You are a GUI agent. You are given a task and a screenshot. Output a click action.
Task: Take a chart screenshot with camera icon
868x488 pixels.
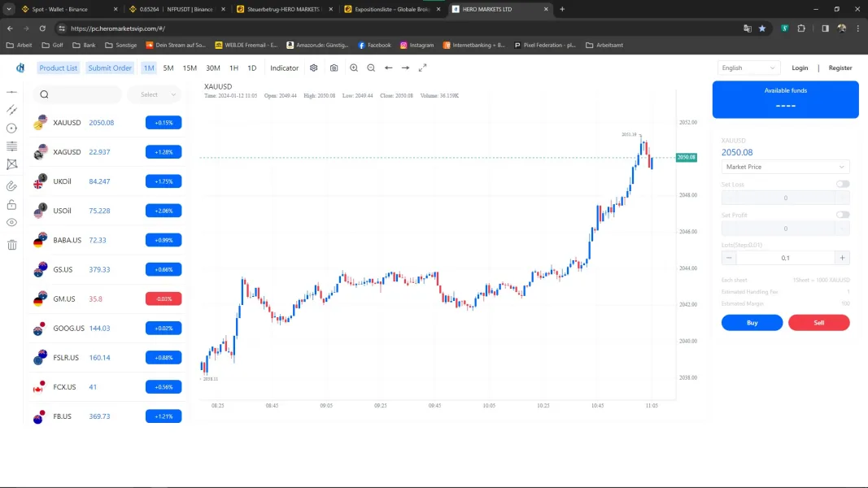pos(334,68)
